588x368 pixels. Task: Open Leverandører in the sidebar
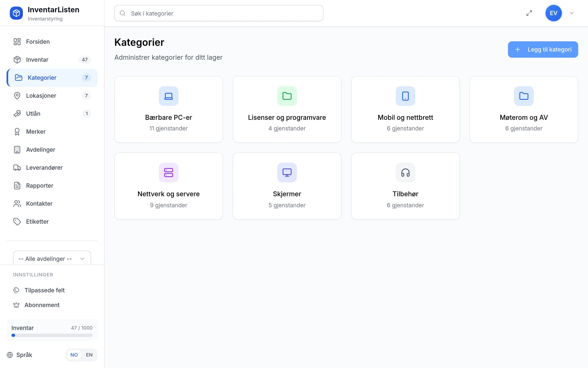click(52, 168)
